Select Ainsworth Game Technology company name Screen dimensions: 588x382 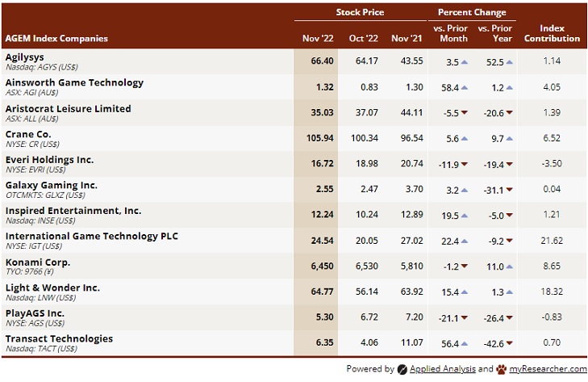click(74, 82)
